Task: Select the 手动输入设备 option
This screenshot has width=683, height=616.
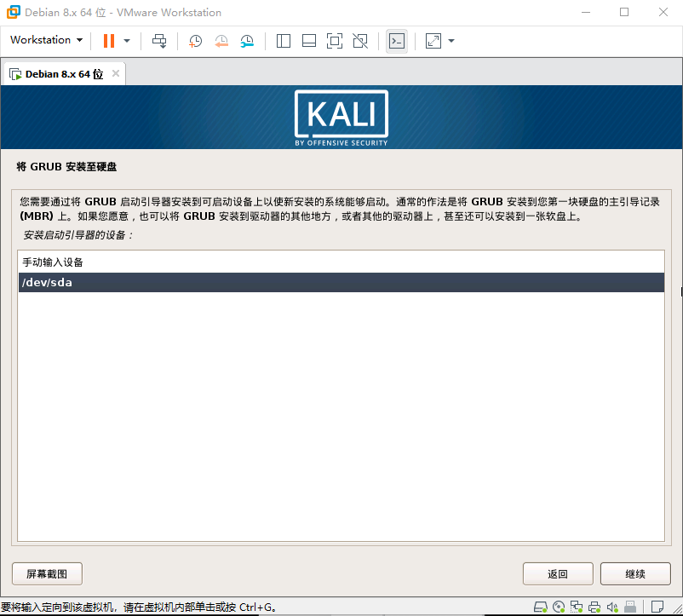Action: coord(341,262)
